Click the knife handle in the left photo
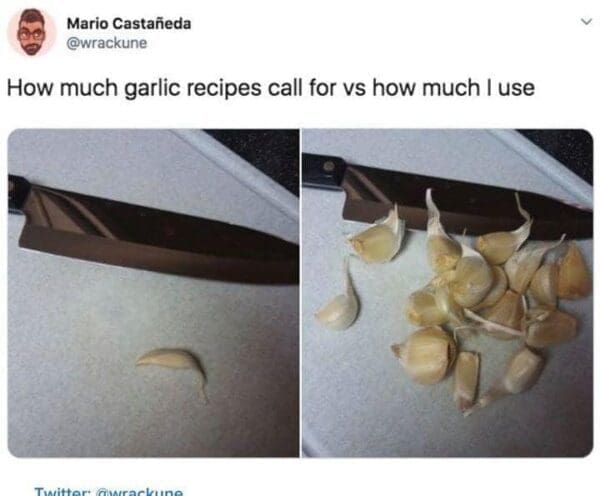Viewport: 600px width, 496px height. click(x=17, y=195)
